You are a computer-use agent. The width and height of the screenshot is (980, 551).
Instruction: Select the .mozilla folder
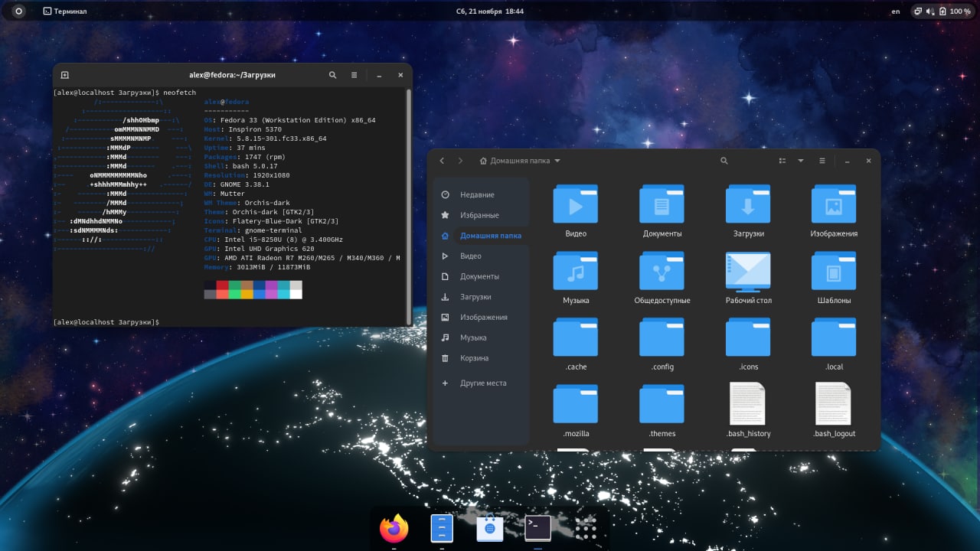pyautogui.click(x=576, y=404)
